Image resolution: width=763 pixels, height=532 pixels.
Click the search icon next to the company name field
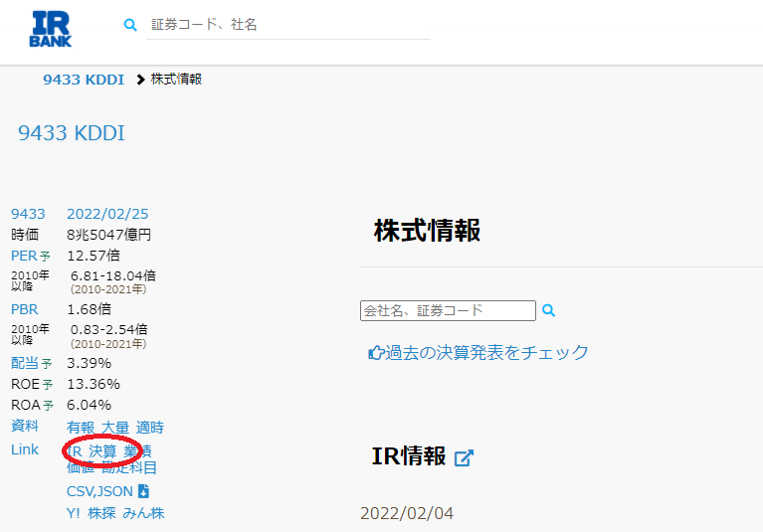548,310
